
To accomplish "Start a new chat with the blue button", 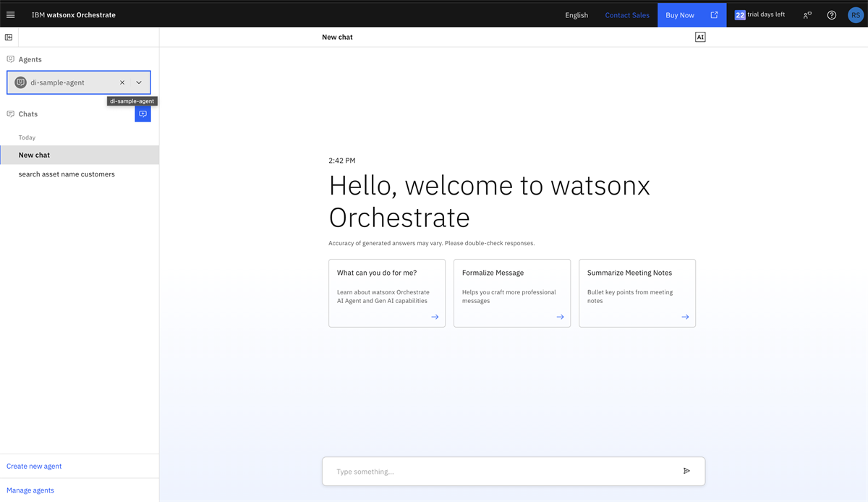I will point(142,114).
